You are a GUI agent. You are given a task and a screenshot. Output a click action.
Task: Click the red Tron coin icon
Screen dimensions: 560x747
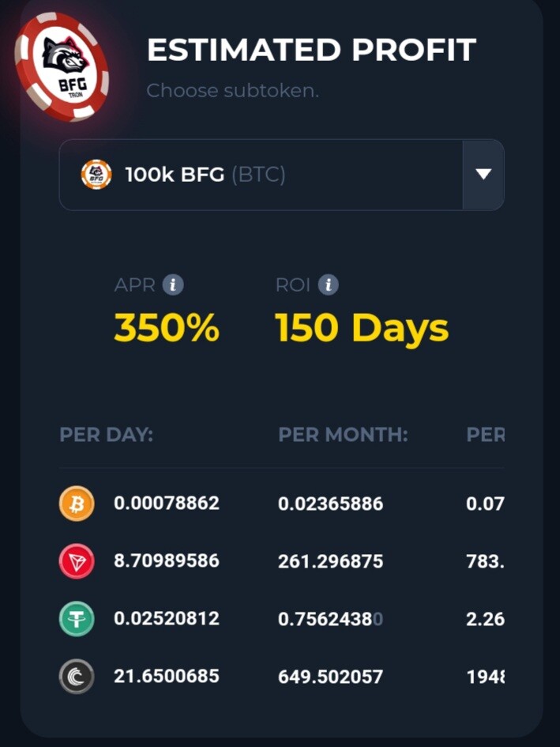click(x=77, y=560)
